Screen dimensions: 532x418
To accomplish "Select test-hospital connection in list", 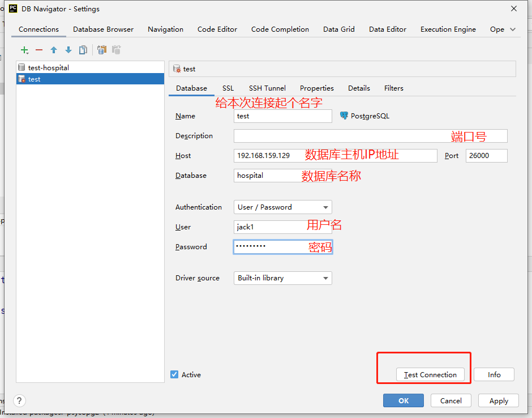I will click(90, 67).
